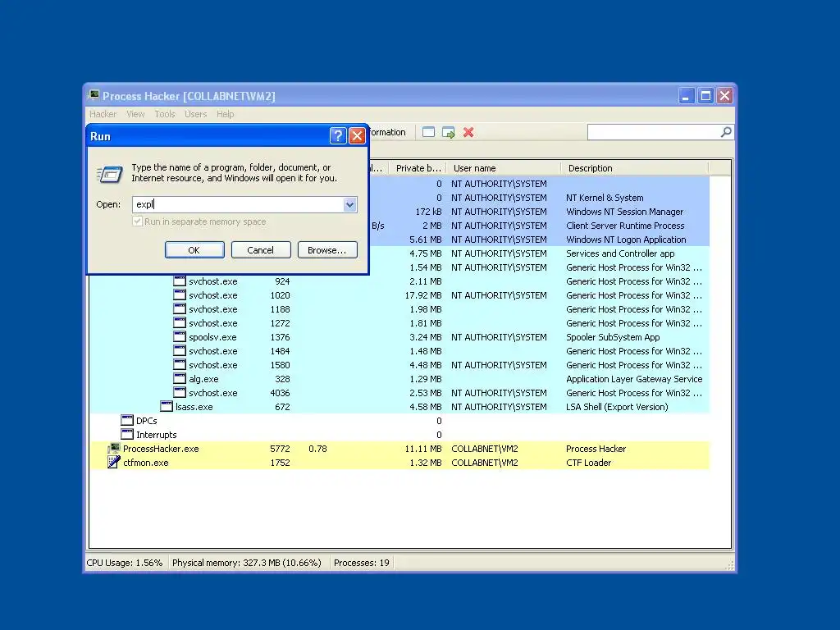Toggle Run in separate memory space checkbox
This screenshot has height=630, width=840.
(x=137, y=221)
